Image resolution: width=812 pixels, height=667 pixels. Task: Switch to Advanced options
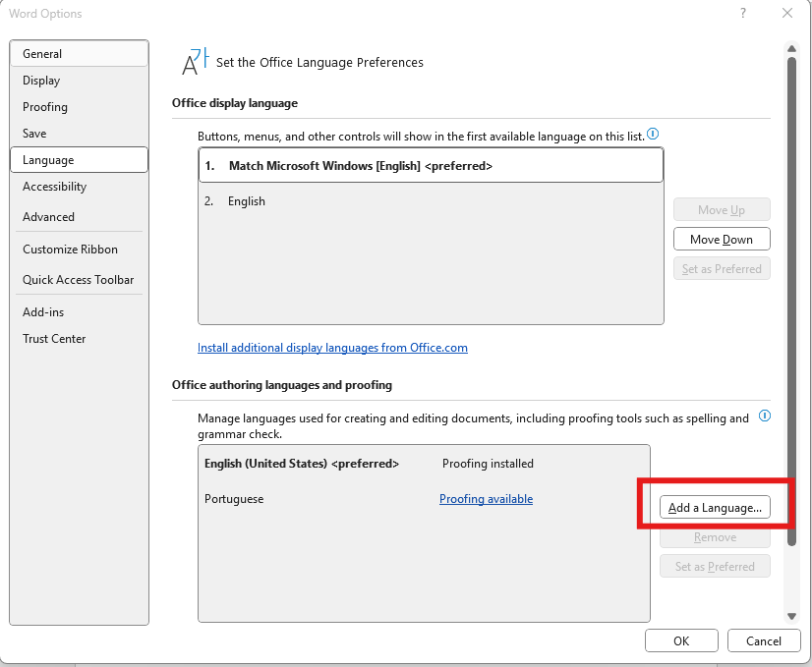point(79,217)
